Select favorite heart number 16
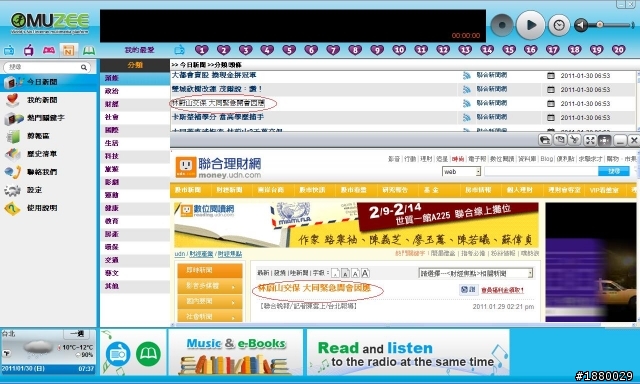Image resolution: width=640 pixels, height=384 pixels. (x=531, y=50)
